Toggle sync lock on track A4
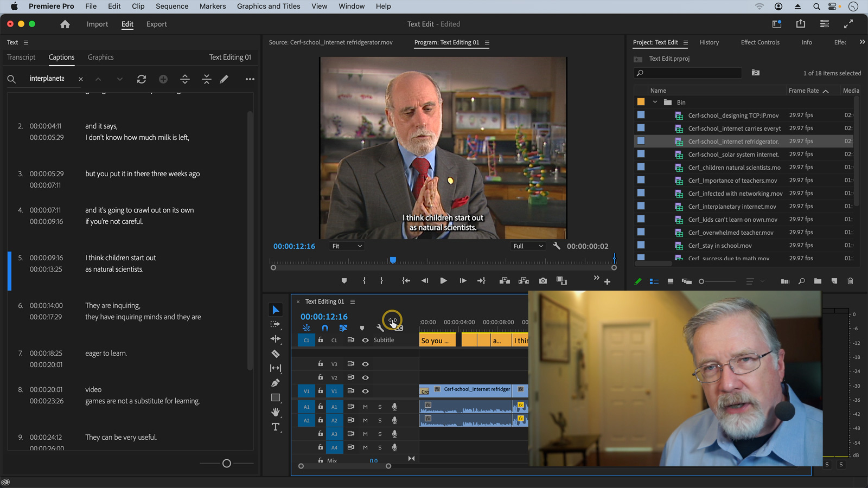The height and width of the screenshot is (488, 868). [x=351, y=447]
